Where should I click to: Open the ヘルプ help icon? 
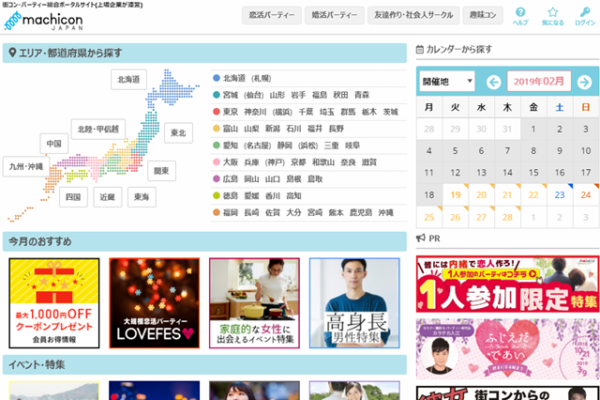pos(520,13)
